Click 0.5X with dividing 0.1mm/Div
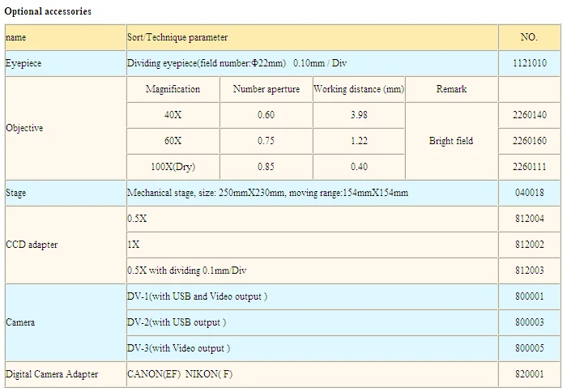The height and width of the screenshot is (392, 567). point(186,271)
